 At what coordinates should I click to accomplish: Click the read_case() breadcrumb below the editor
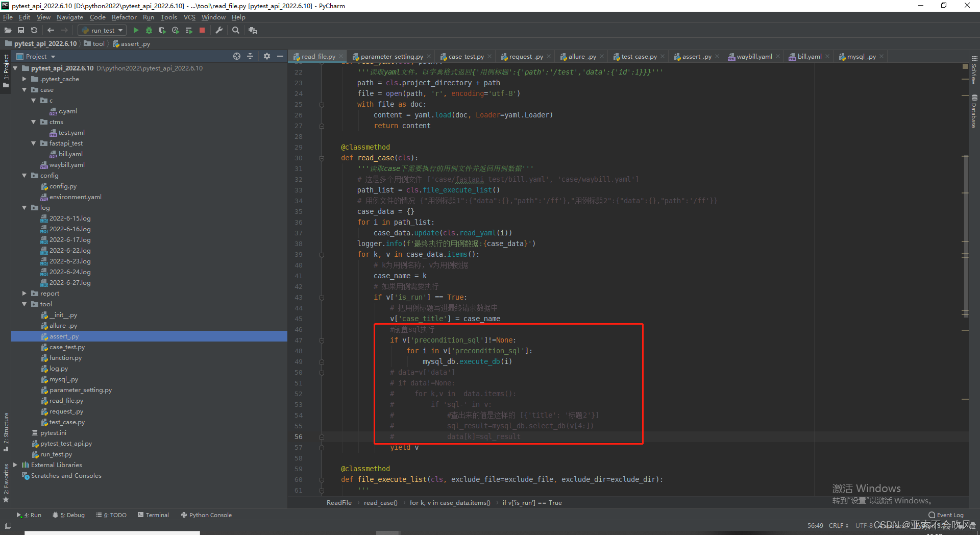tap(380, 503)
